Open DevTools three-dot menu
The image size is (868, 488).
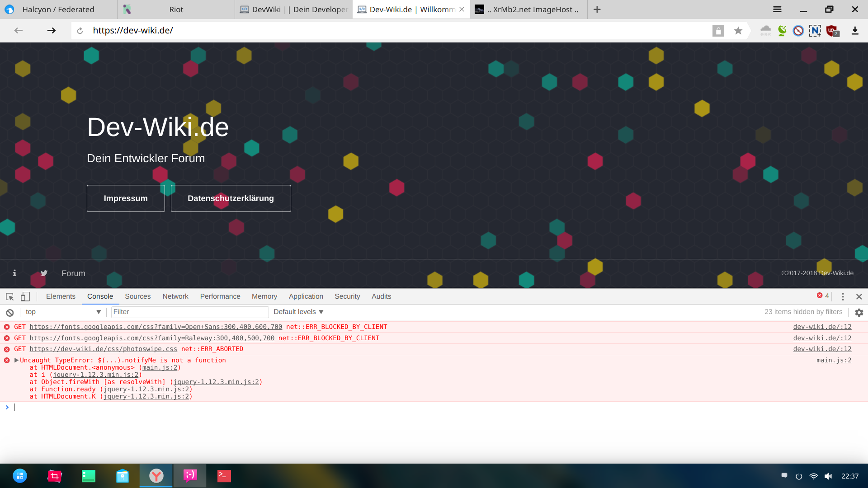pyautogui.click(x=843, y=296)
